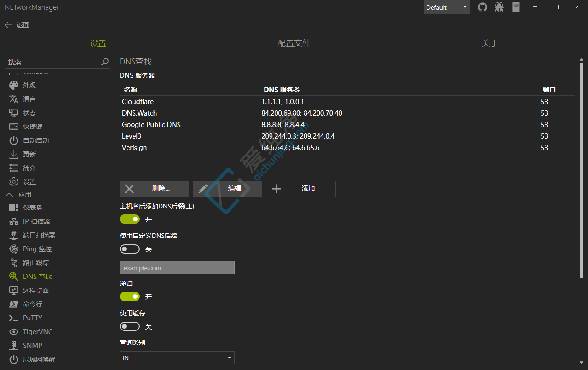The width and height of the screenshot is (588, 370).
Task: Open the GitHub project page icon
Action: 483,7
